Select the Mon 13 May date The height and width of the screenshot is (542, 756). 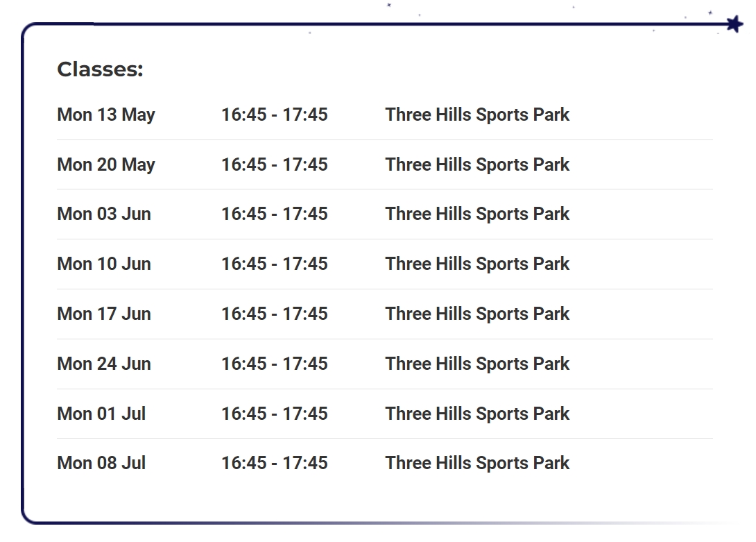click(106, 115)
